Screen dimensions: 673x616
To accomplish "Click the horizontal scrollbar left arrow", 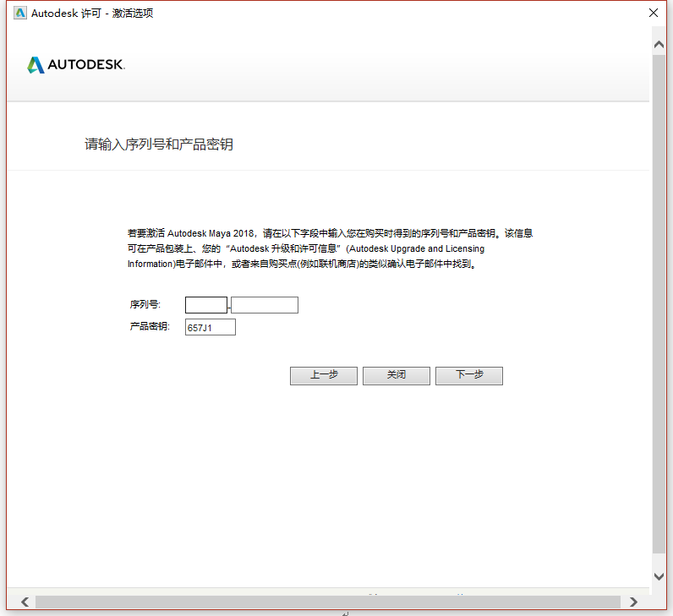I will point(25,602).
